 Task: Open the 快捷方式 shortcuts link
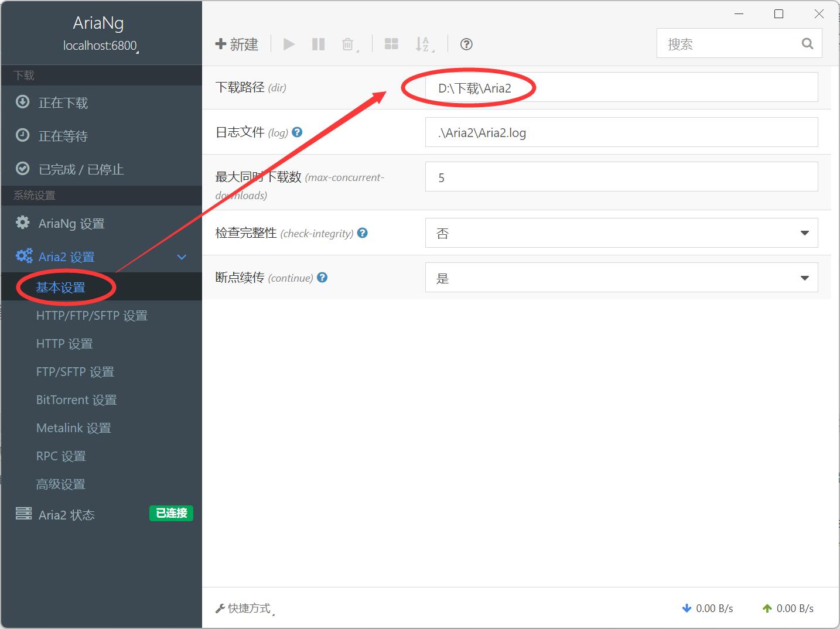[x=245, y=609]
